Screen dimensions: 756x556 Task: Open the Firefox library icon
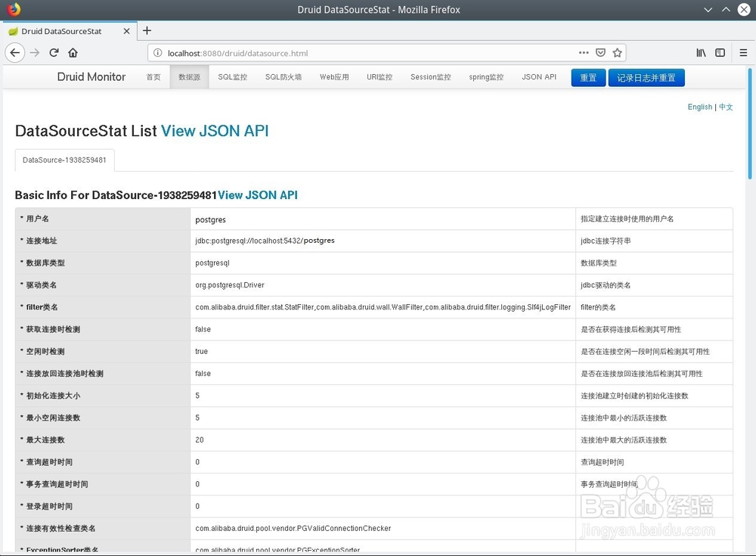point(701,53)
